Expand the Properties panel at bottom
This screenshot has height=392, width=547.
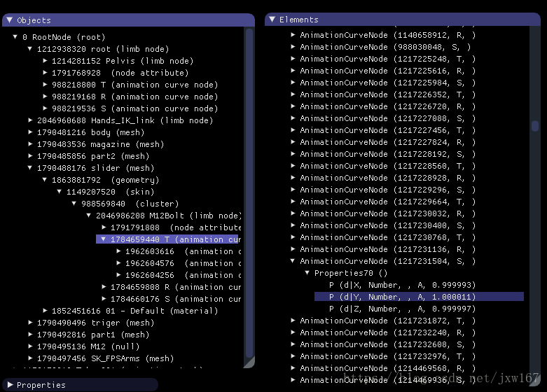click(x=10, y=385)
